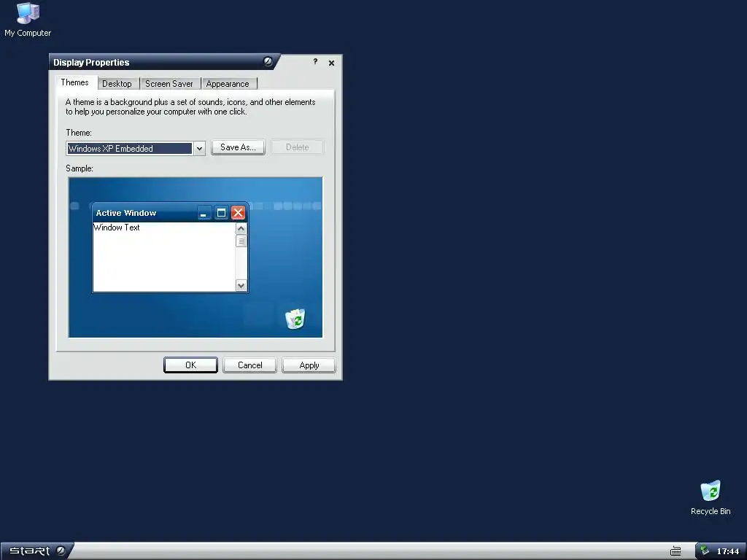The width and height of the screenshot is (747, 560).
Task: Open the My Computer desktop icon
Action: coord(28,19)
